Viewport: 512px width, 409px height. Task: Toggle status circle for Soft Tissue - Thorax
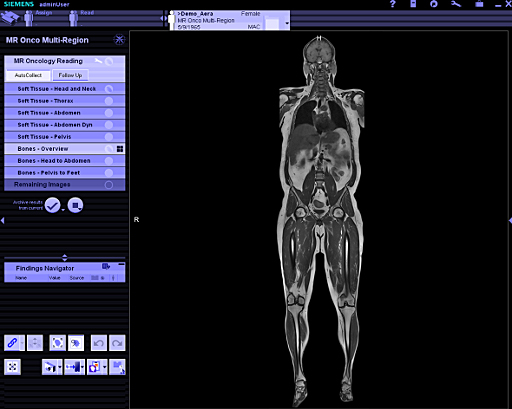coord(109,101)
